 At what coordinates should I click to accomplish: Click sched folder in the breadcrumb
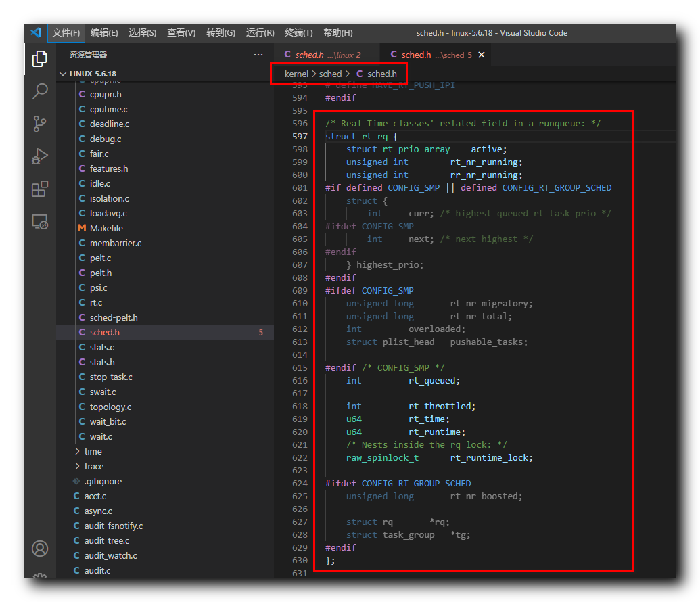pyautogui.click(x=330, y=74)
